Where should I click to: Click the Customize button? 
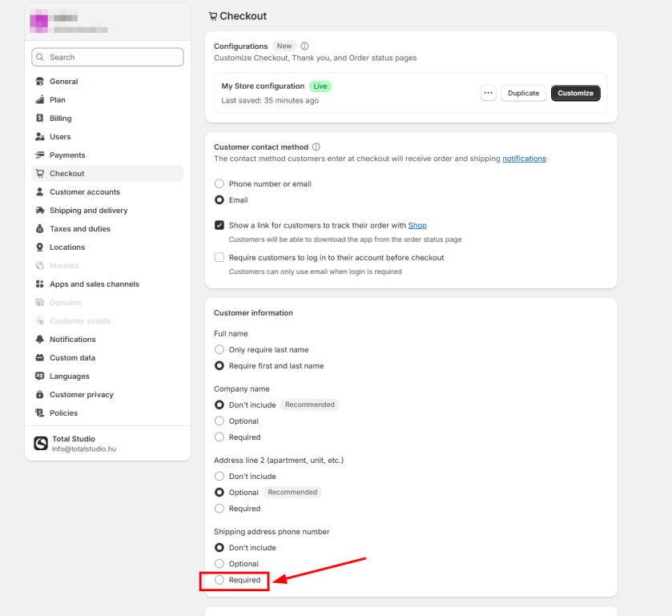575,93
